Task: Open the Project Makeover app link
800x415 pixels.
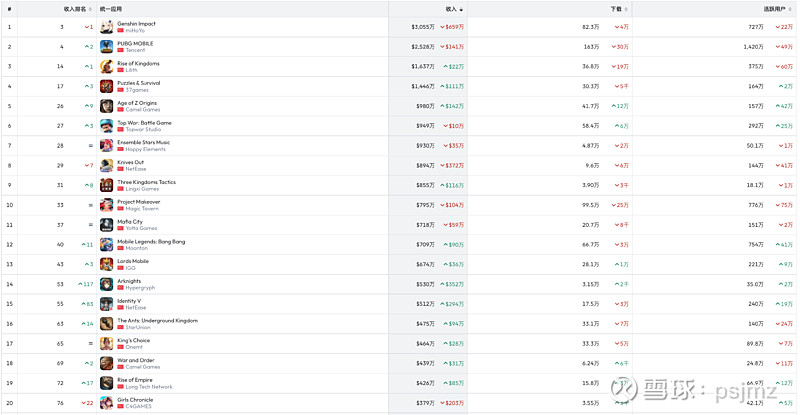Action: pyautogui.click(x=138, y=202)
